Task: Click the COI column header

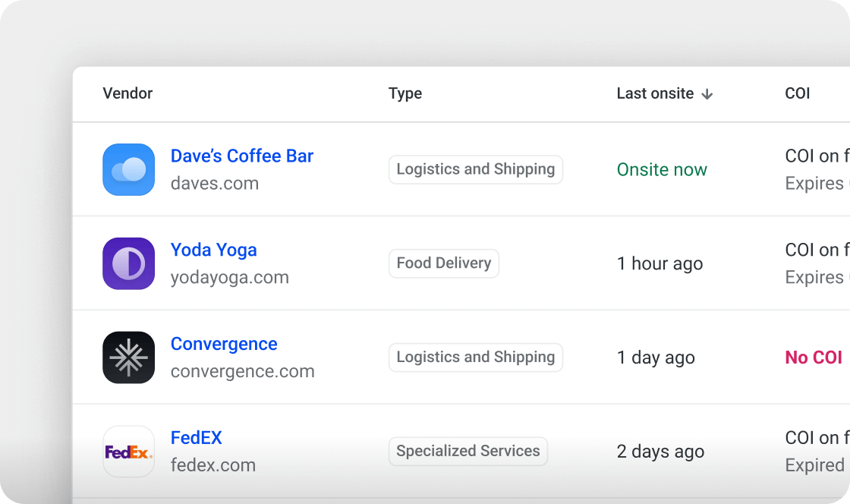Action: click(798, 93)
